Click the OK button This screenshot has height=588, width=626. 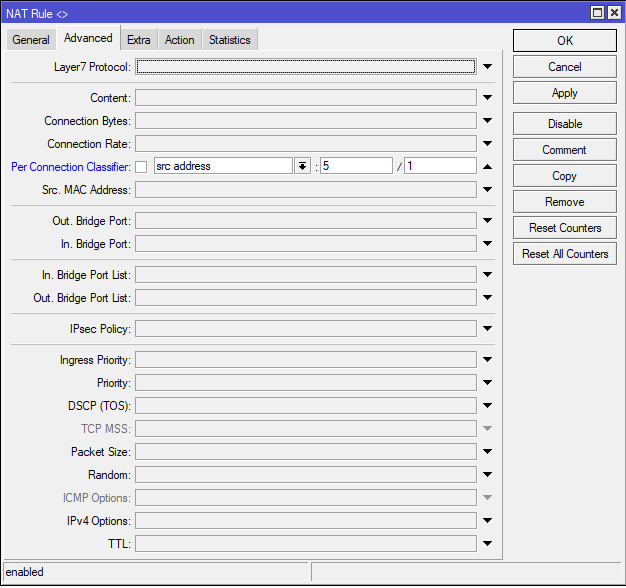(565, 40)
